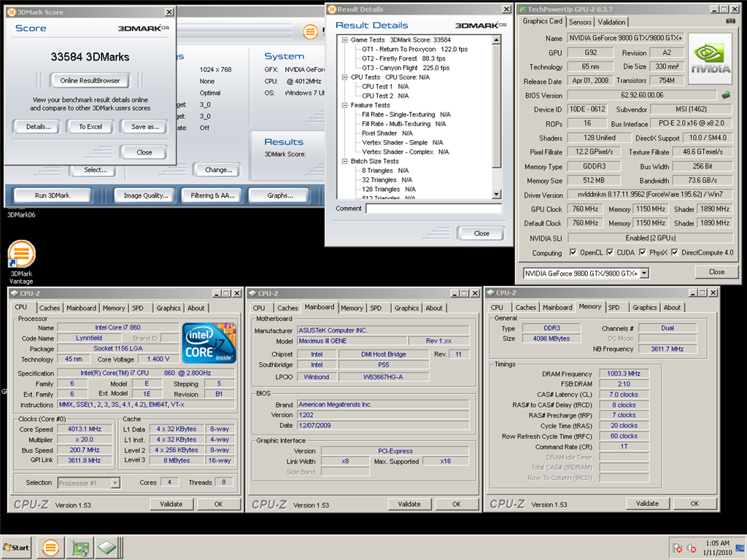Viewport: 747px width, 560px height.
Task: Collapse the Game Tests tree node
Action: tap(344, 39)
